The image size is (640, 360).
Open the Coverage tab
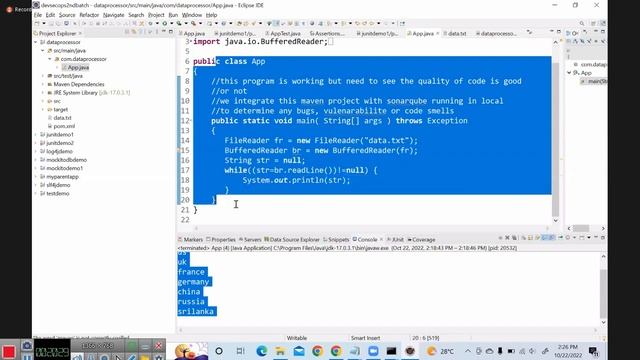point(421,240)
